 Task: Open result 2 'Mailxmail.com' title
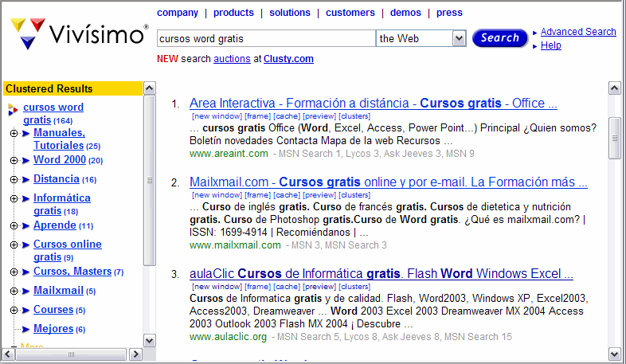pyautogui.click(x=389, y=182)
